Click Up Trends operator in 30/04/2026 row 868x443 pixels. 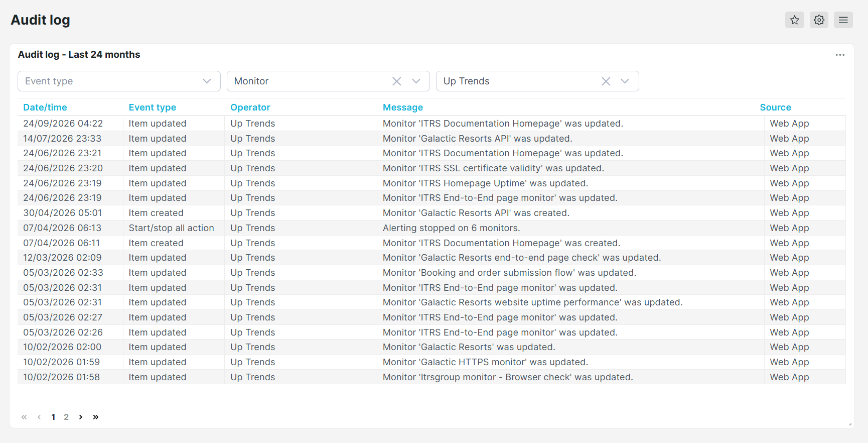click(x=253, y=213)
